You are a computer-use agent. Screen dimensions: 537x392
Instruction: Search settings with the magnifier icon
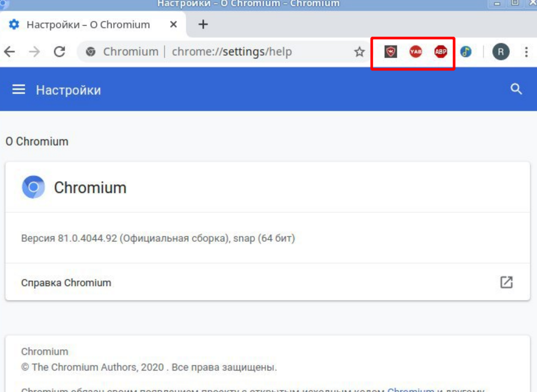[516, 89]
